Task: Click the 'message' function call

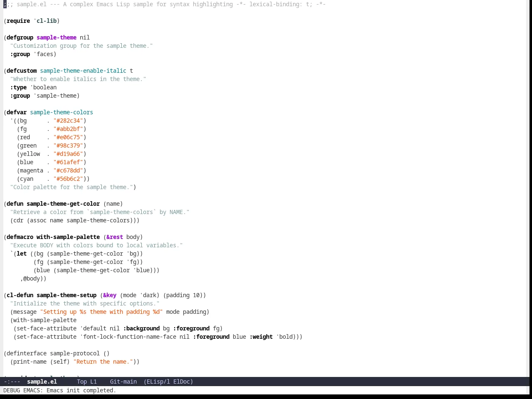Action: [25, 312]
